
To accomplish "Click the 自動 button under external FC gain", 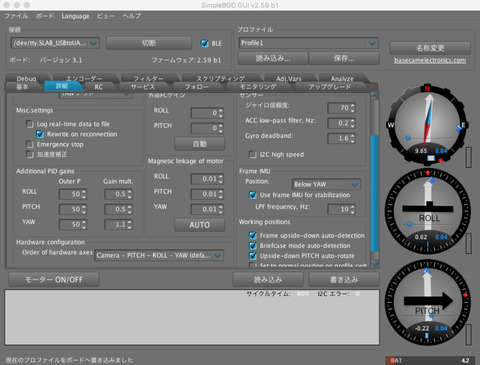I will pos(200,144).
